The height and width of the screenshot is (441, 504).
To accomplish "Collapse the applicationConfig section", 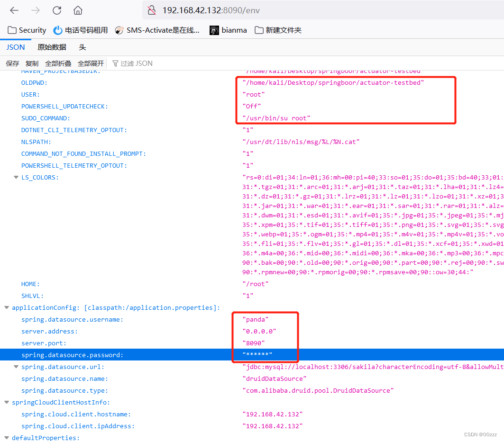I will click(x=7, y=308).
